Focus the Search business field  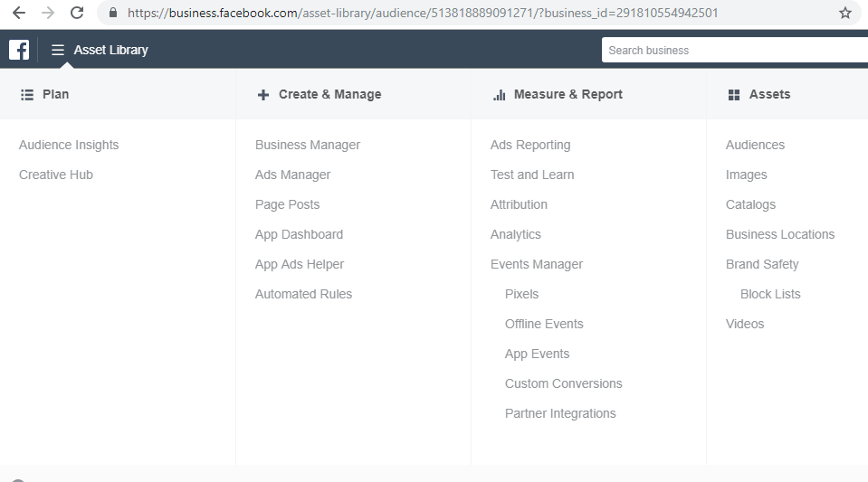coord(735,51)
